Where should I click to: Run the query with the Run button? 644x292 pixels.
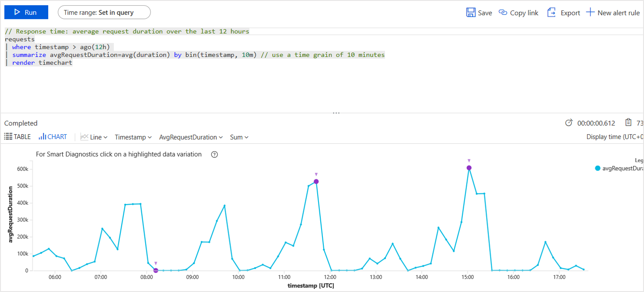click(x=26, y=12)
